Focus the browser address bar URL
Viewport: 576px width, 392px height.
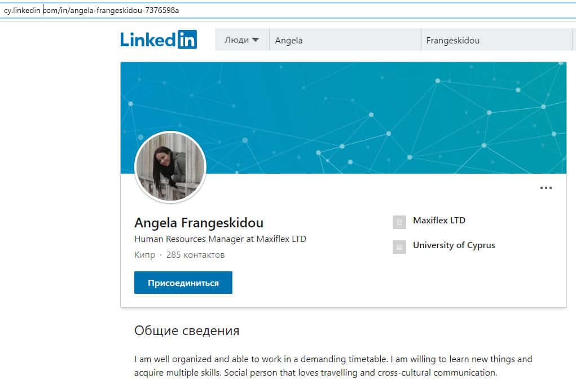[169, 10]
